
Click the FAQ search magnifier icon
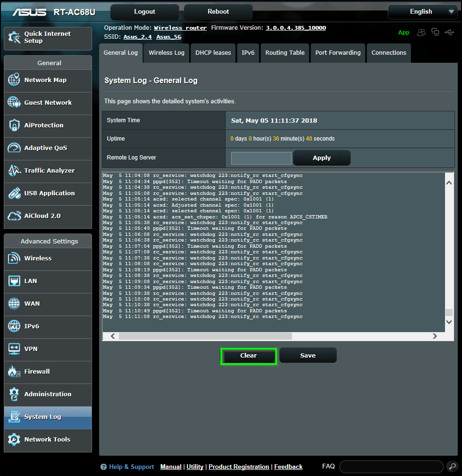pos(453,466)
